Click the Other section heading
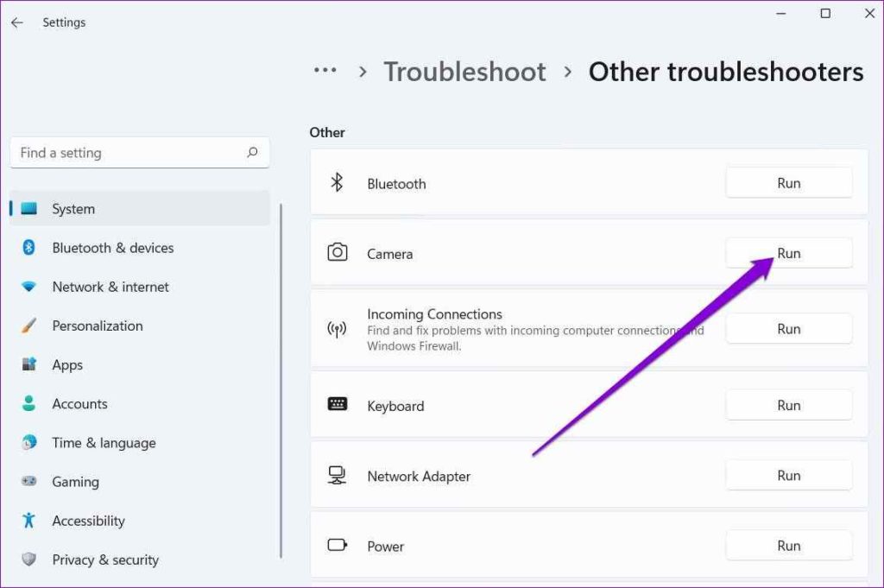The image size is (884, 588). 327,132
